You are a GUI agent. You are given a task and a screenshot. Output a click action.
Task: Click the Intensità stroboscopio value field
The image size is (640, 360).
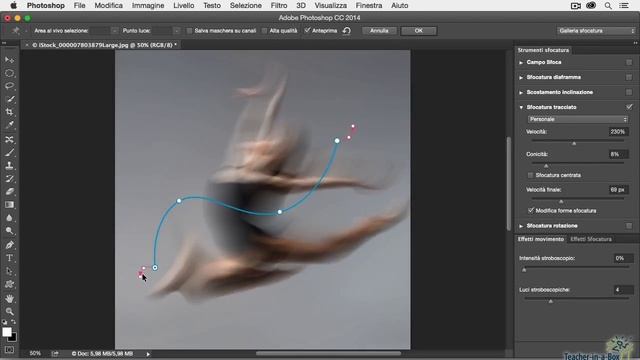(x=623, y=258)
